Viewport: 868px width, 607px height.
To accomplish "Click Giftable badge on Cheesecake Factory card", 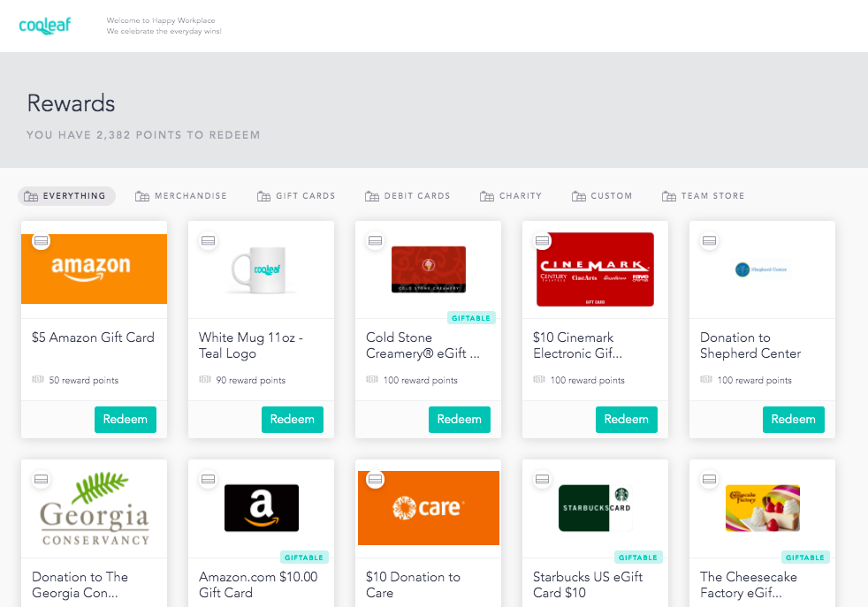I will [805, 558].
